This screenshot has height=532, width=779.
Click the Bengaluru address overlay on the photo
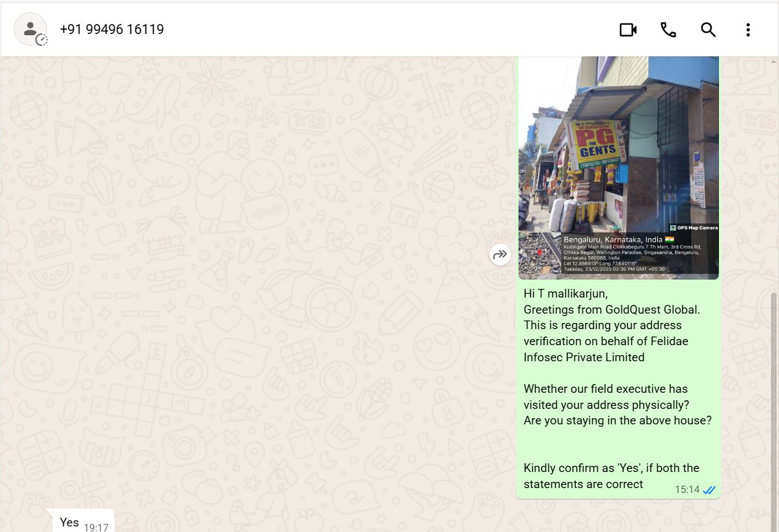point(631,254)
